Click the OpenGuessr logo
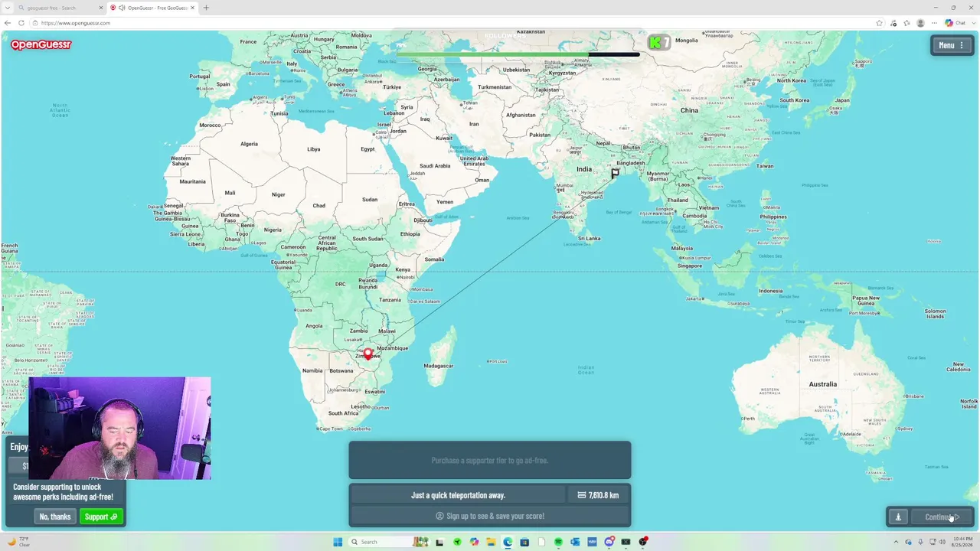Image resolution: width=980 pixels, height=551 pixels. pos(41,44)
